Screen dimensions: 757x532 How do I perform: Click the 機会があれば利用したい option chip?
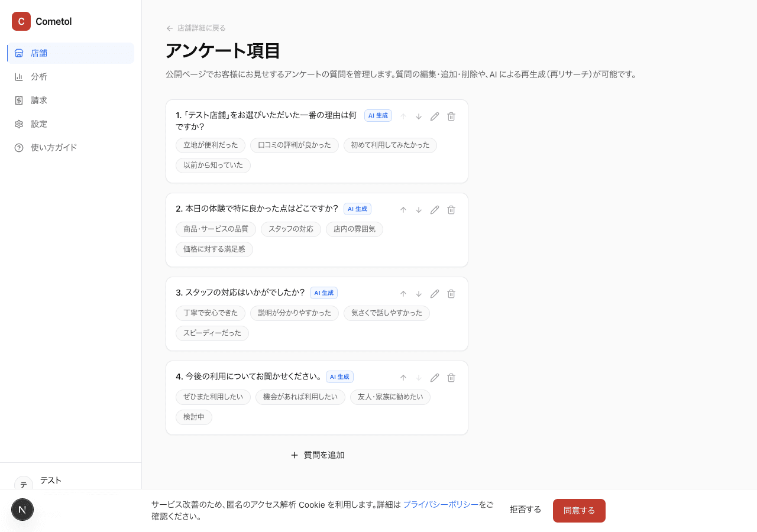[x=300, y=397]
